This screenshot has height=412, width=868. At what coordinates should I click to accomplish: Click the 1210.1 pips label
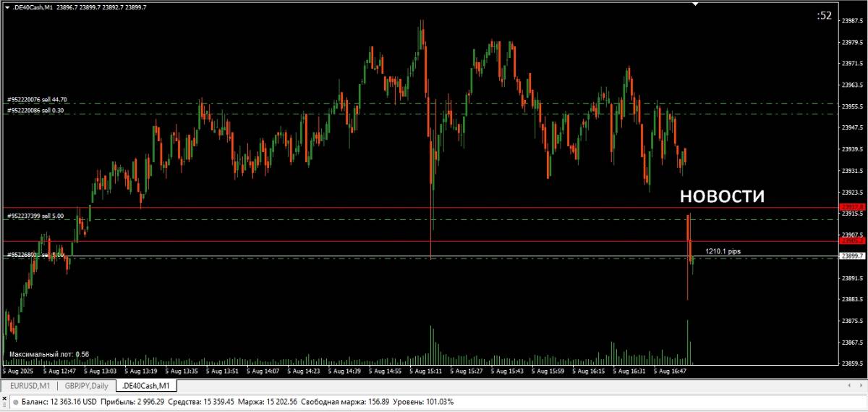[x=723, y=251]
